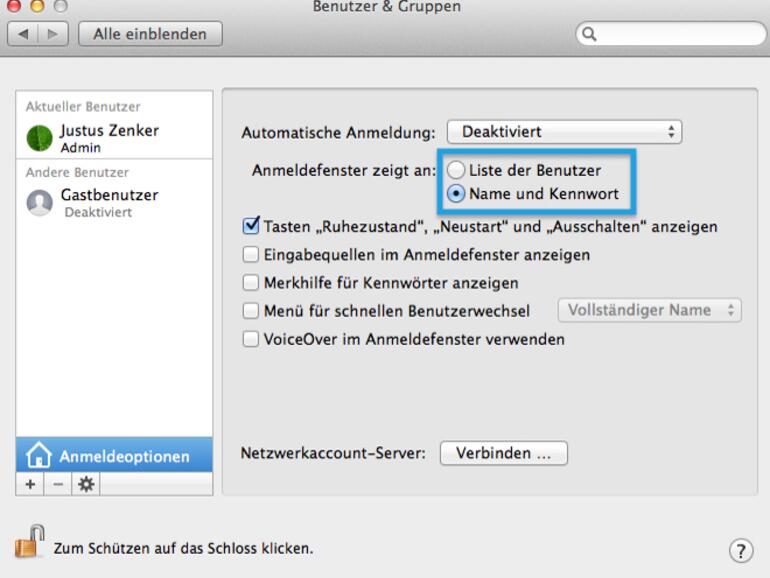Enable Merkhilfe für Kennwörter anzeigen
The image size is (770, 578).
(x=251, y=283)
